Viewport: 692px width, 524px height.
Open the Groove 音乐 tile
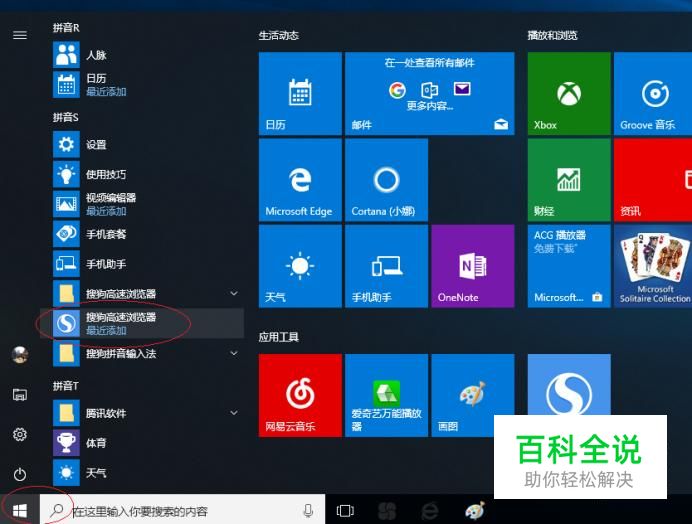point(653,94)
